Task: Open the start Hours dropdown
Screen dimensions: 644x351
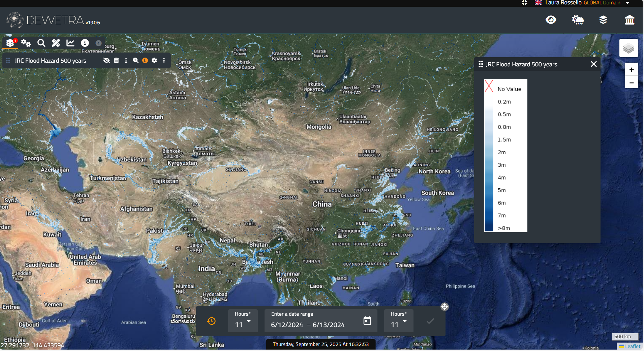Action: pos(243,321)
